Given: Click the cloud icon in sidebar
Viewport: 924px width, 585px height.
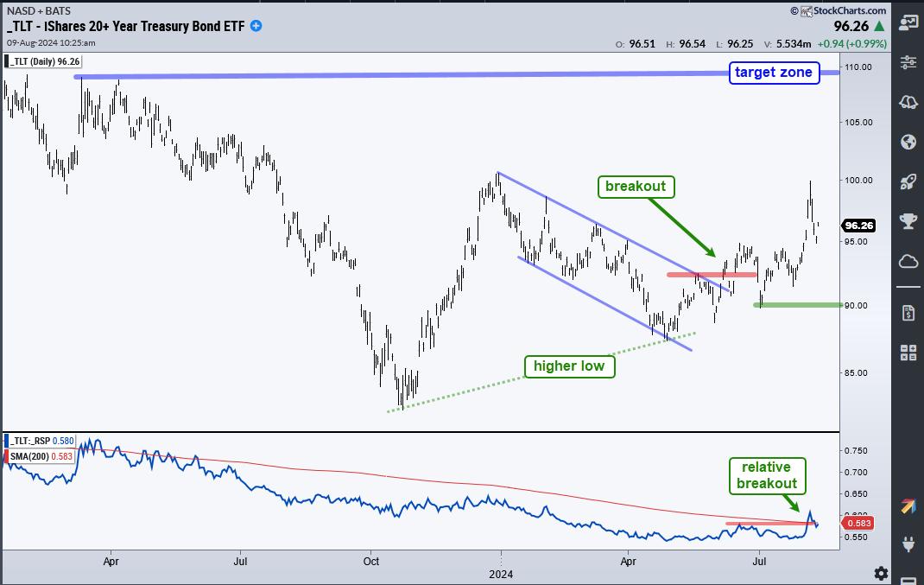Looking at the screenshot, I should coord(908,261).
